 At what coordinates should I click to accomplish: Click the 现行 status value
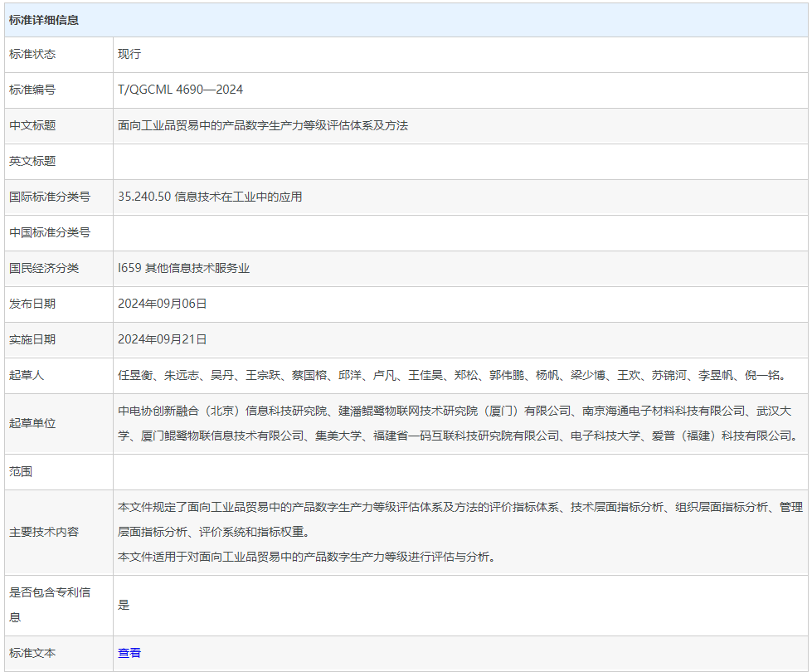(x=129, y=54)
